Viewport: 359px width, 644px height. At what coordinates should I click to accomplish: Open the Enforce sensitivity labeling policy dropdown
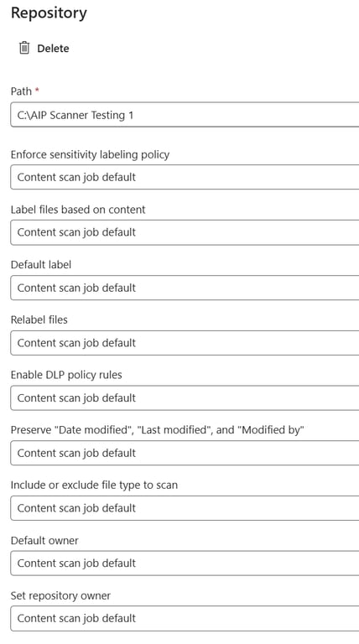[185, 177]
